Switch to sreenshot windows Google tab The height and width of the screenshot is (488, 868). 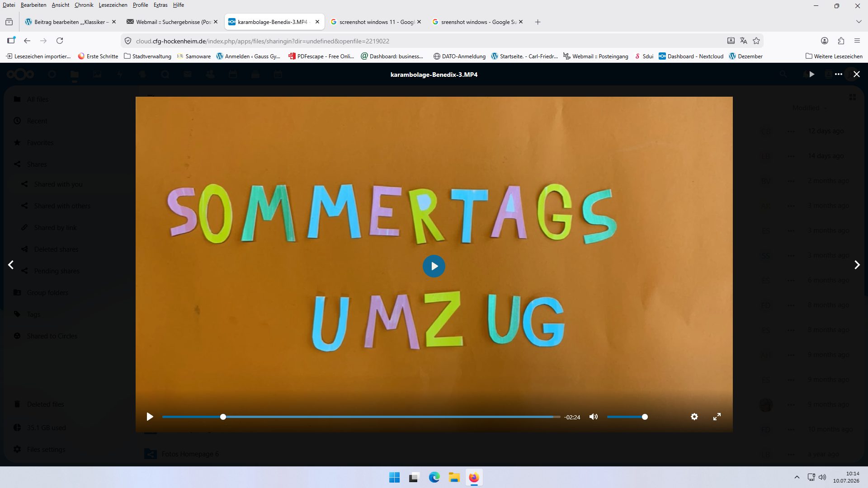(x=474, y=22)
